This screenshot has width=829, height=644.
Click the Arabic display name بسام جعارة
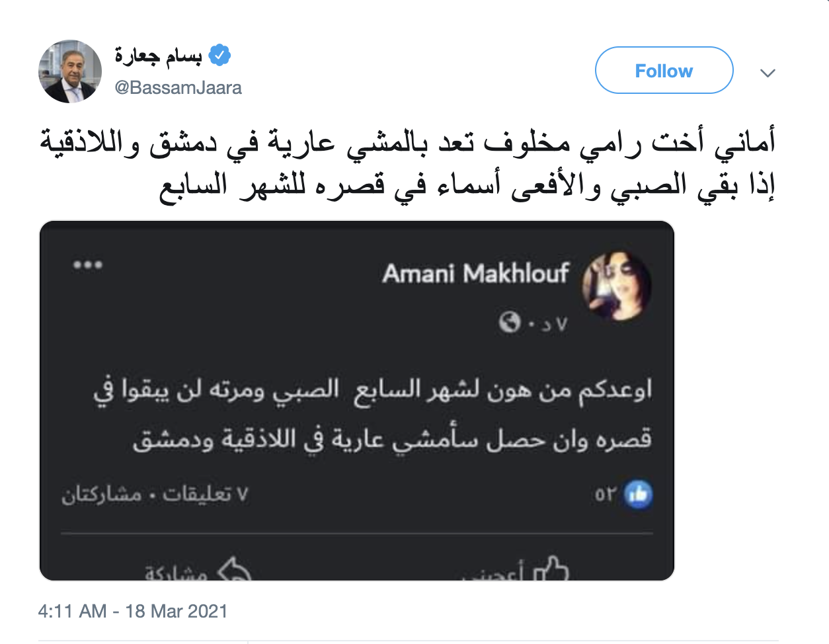pyautogui.click(x=159, y=56)
